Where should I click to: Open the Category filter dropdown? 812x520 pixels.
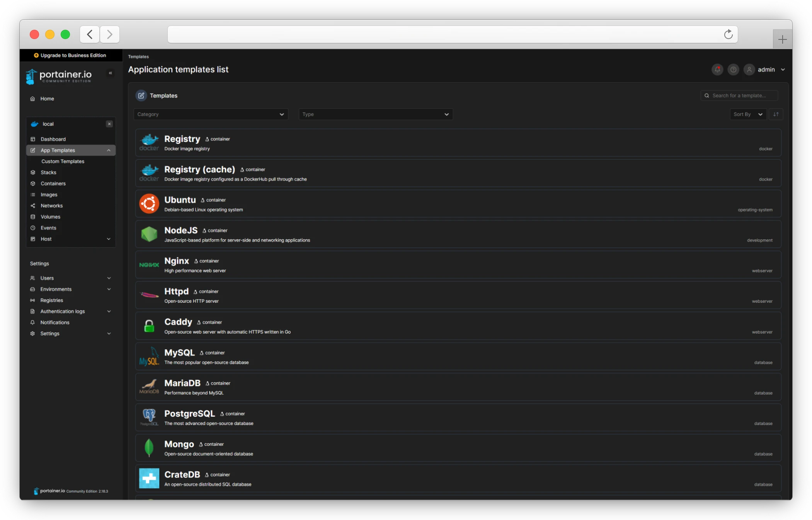[x=211, y=114]
